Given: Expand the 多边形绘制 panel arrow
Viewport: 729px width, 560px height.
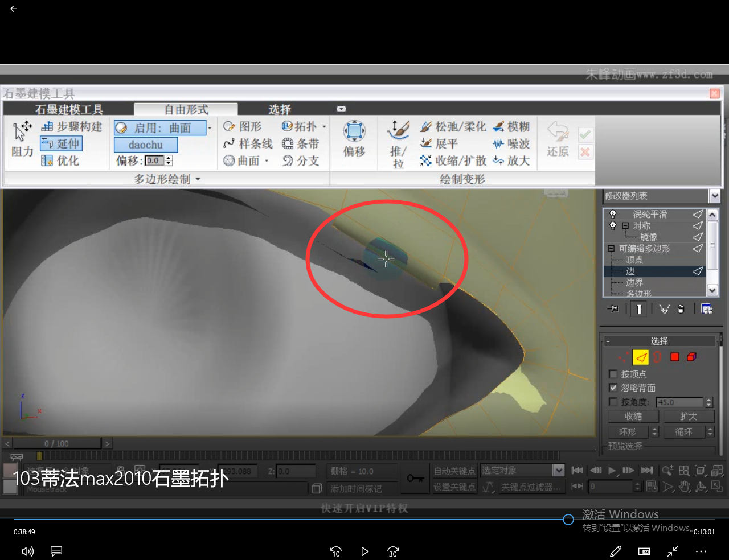Looking at the screenshot, I should click(x=198, y=179).
